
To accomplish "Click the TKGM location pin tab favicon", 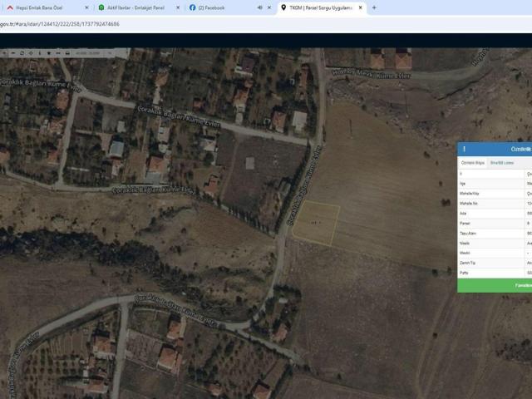I will point(283,7).
